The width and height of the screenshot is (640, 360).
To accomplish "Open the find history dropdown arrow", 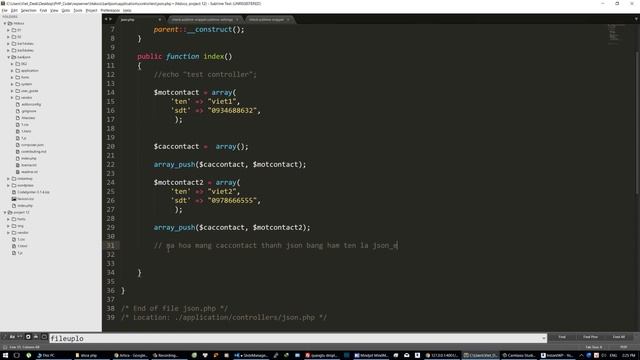I will 544,338.
